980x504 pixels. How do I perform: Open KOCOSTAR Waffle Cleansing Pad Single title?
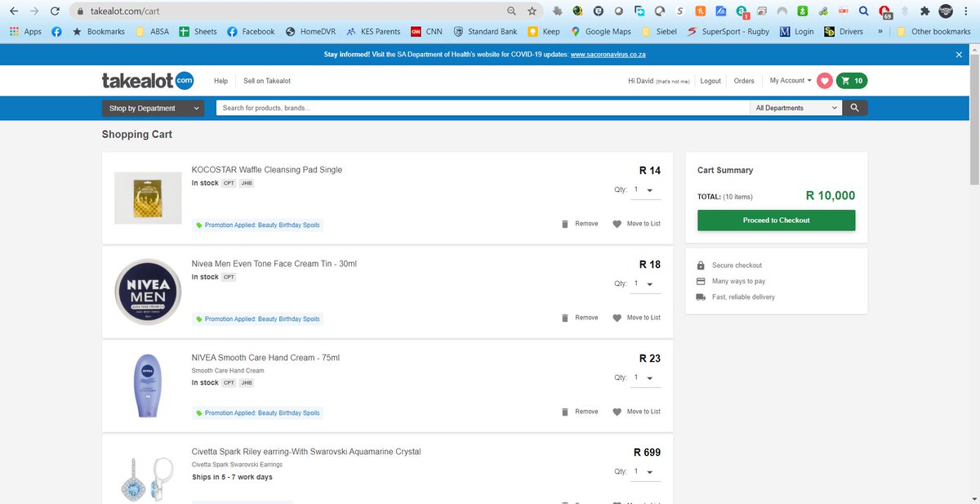(x=266, y=170)
